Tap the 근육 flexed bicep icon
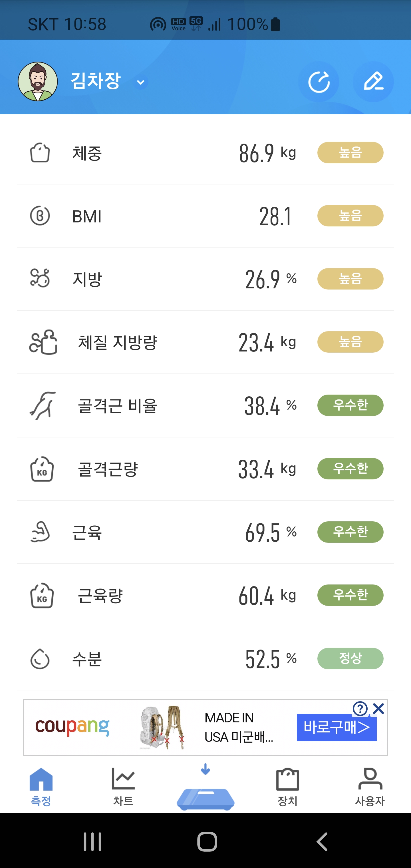The height and width of the screenshot is (868, 411). [x=40, y=532]
